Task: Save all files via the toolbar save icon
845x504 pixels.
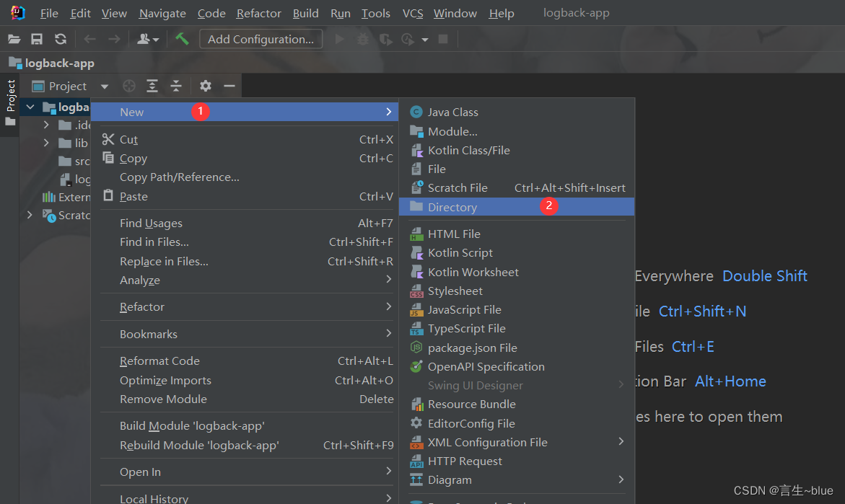Action: 36,38
